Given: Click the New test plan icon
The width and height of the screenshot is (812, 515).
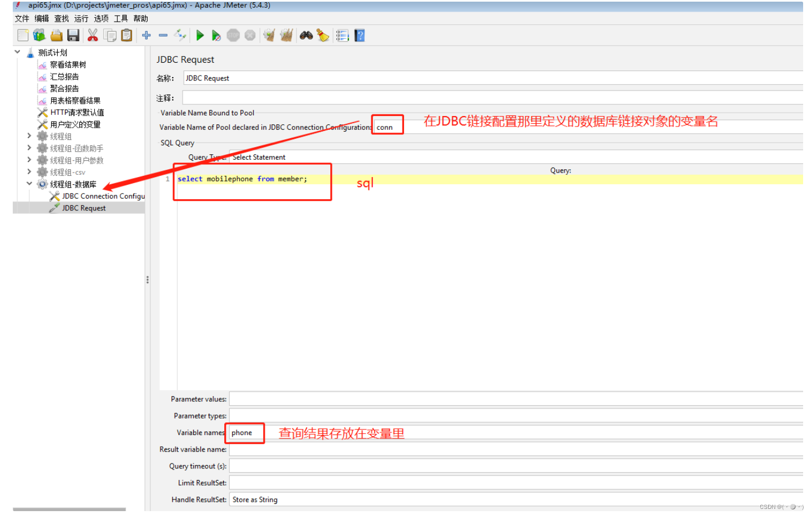Looking at the screenshot, I should click(x=23, y=36).
